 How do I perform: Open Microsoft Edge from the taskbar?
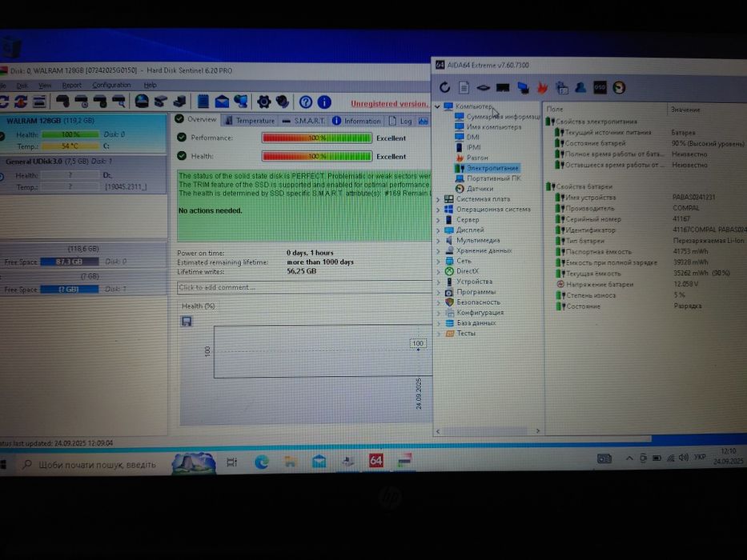[262, 462]
